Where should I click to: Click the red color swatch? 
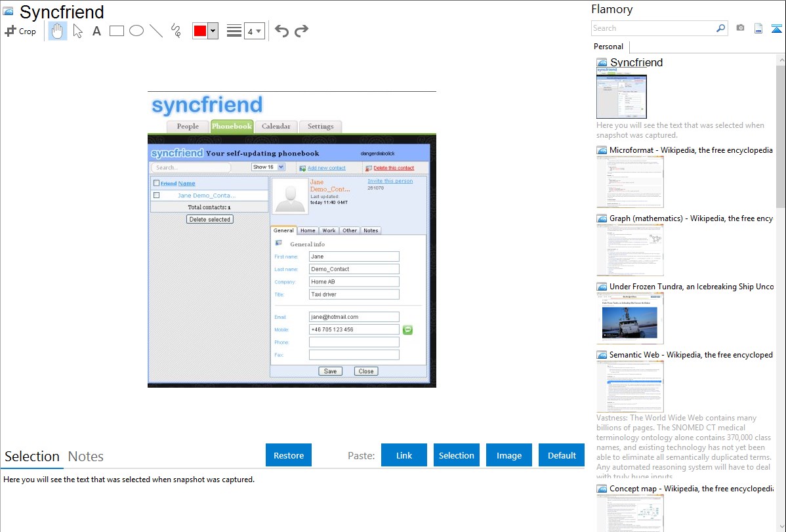[x=200, y=31]
